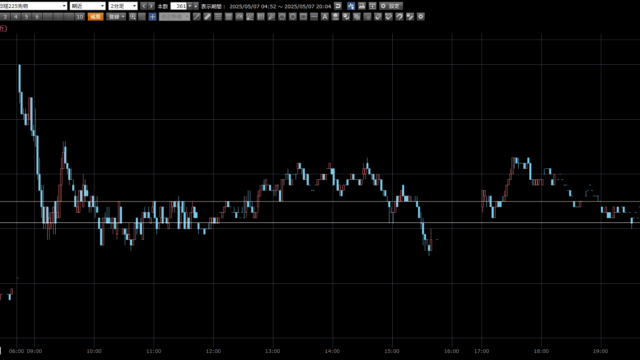
Task: Open the greyed-out dropdown beside the crosshair
Action: 174,17
